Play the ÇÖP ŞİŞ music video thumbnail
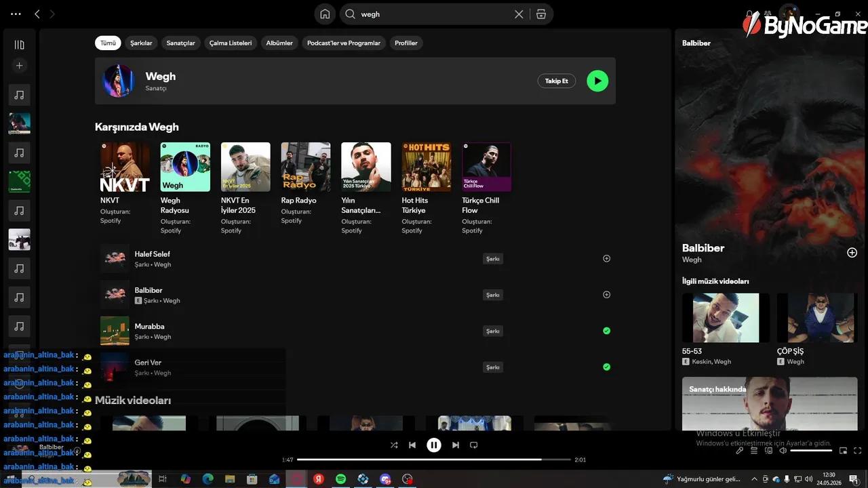Image resolution: width=868 pixels, height=488 pixels. (x=817, y=317)
